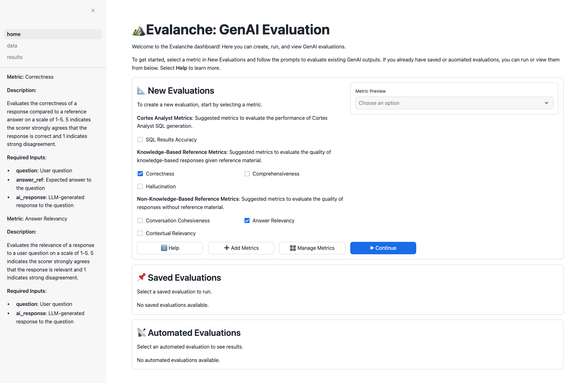Click the play arrow inside Continue button
588x383 pixels.
click(x=372, y=248)
